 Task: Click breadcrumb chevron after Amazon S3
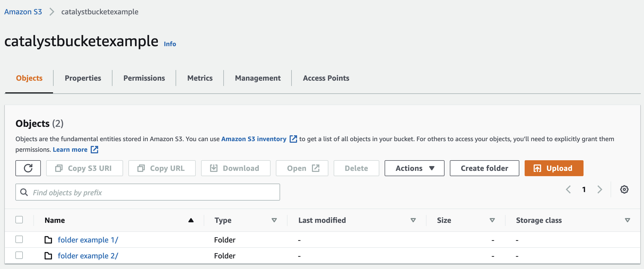[52, 12]
